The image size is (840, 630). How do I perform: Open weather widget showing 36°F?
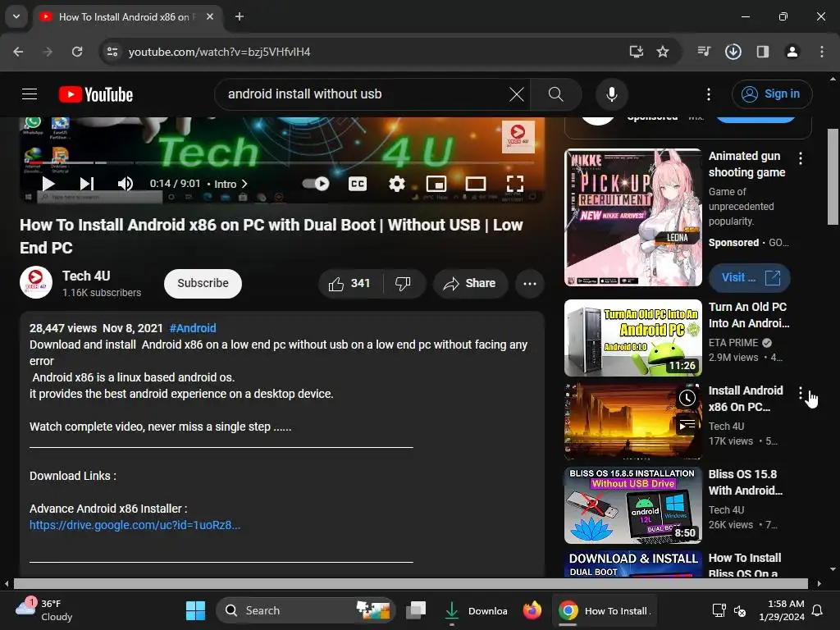click(x=44, y=610)
